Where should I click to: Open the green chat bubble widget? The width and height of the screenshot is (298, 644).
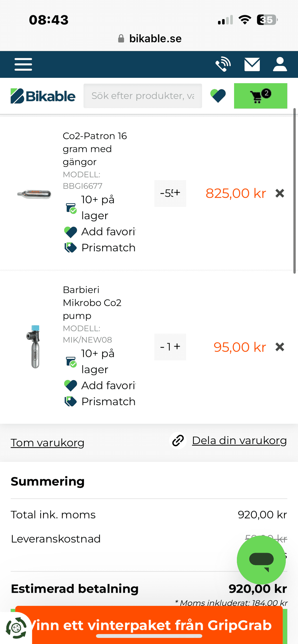pyautogui.click(x=261, y=559)
